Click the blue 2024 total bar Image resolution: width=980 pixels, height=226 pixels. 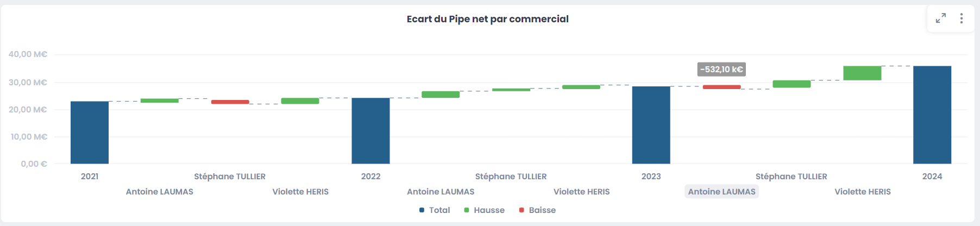click(932, 115)
